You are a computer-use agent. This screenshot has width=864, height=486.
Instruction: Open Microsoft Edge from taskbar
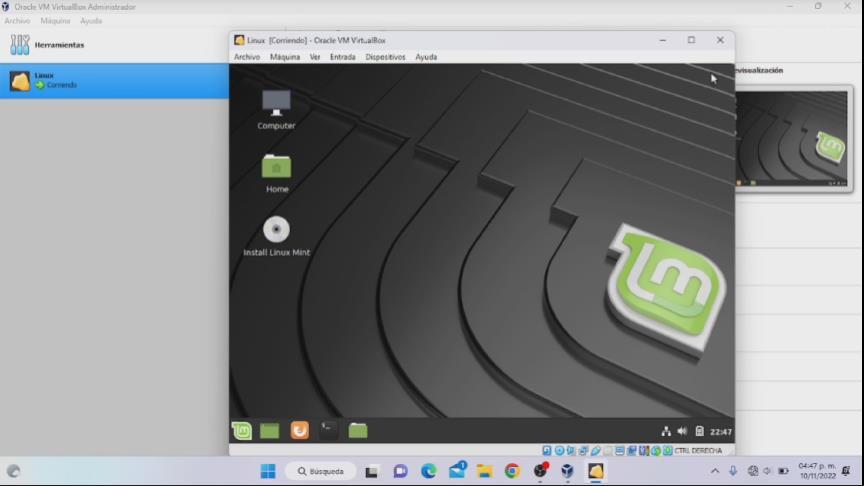click(x=429, y=471)
